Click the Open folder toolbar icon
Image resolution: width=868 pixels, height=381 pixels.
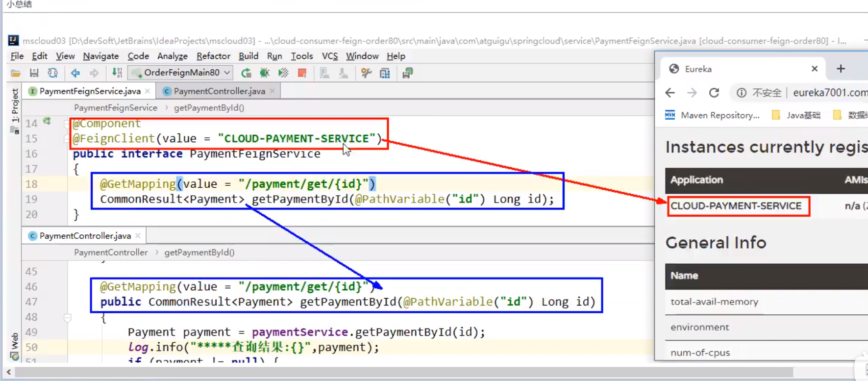pos(16,73)
